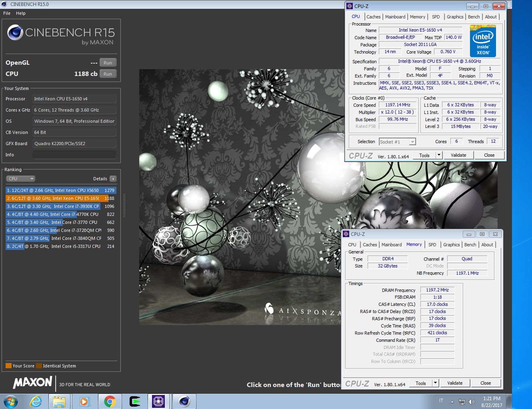Click the Info input field
The height and width of the screenshot is (409, 532).
74,155
